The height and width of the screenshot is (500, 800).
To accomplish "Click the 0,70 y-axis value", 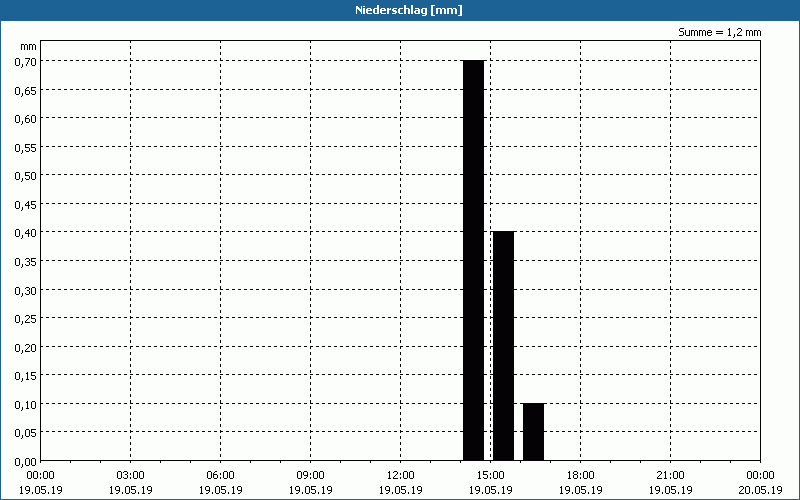I will pyautogui.click(x=26, y=61).
